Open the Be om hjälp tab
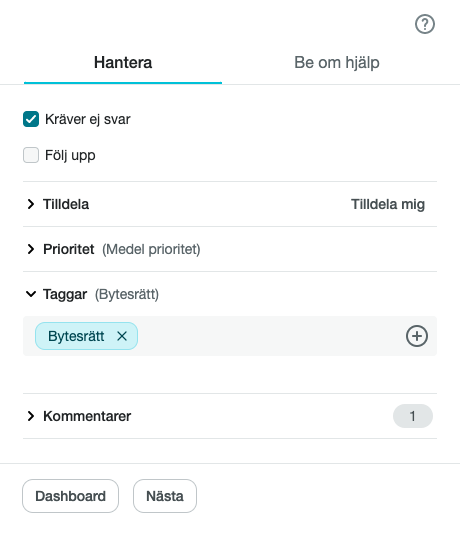Screen dimensions: 460x558 [337, 63]
